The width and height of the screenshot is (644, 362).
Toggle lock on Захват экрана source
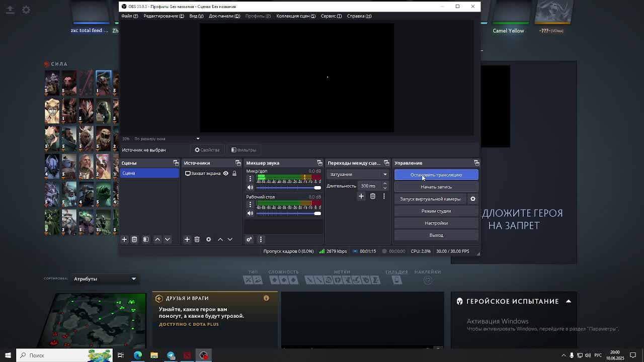point(234,173)
